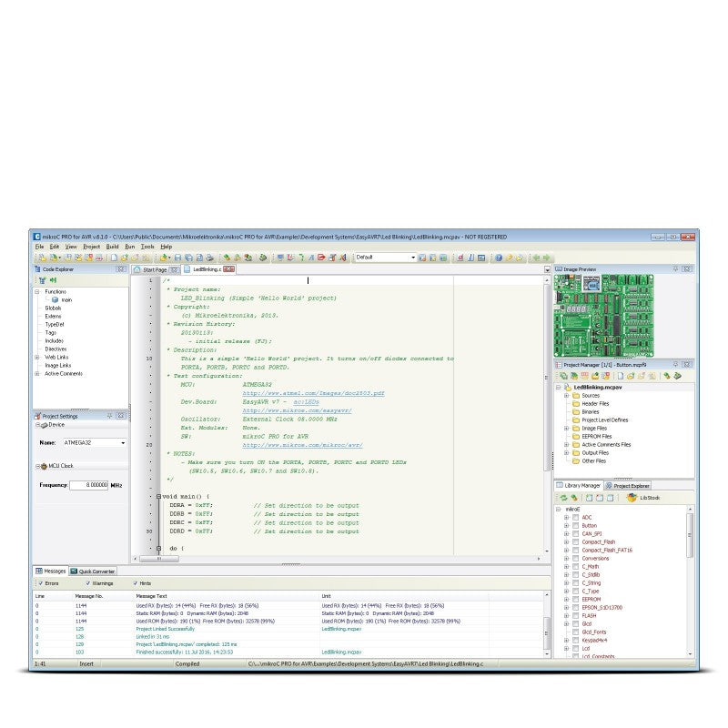Close the LedBlinking.c editor tab
The height and width of the screenshot is (728, 728).
click(229, 269)
